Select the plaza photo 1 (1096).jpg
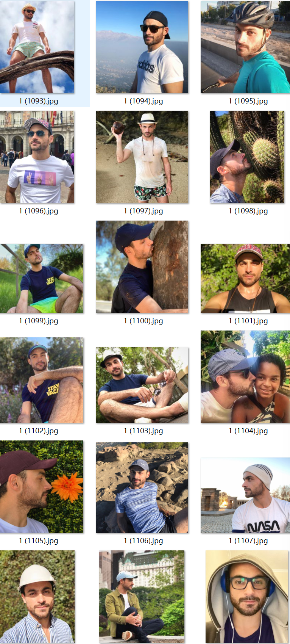This screenshot has width=290, height=644. [x=37, y=157]
